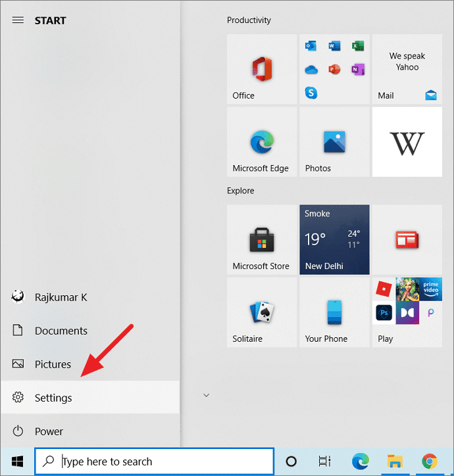454x476 pixels.
Task: Open the Mail tile
Action: [407, 69]
